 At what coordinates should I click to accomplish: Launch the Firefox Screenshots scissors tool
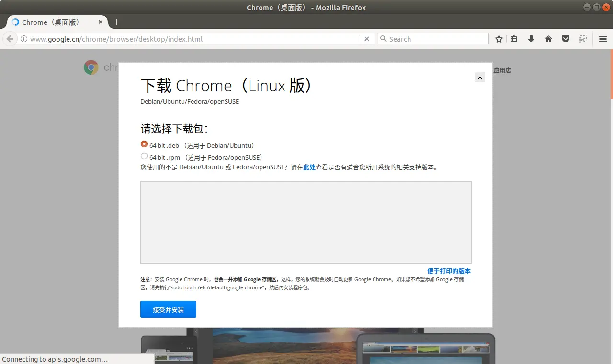pyautogui.click(x=583, y=39)
